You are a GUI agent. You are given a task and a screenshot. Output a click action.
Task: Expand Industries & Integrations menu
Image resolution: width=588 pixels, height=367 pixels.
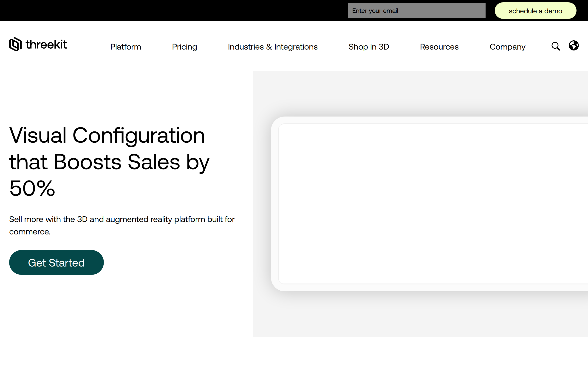273,47
